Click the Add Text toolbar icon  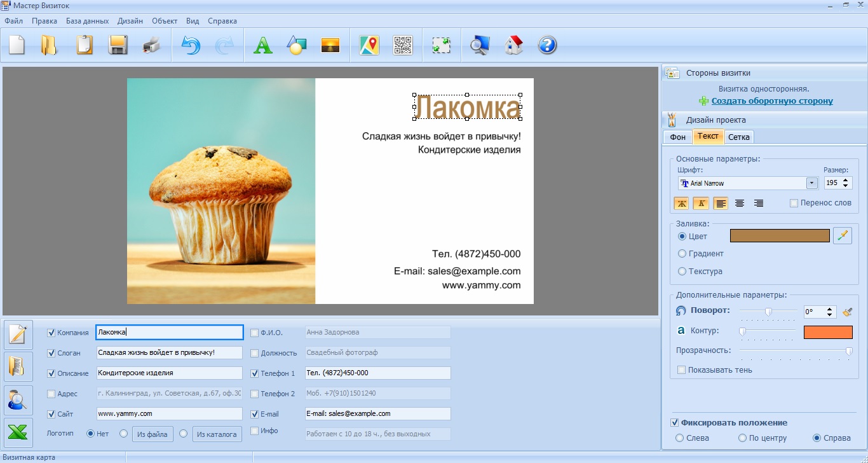263,45
